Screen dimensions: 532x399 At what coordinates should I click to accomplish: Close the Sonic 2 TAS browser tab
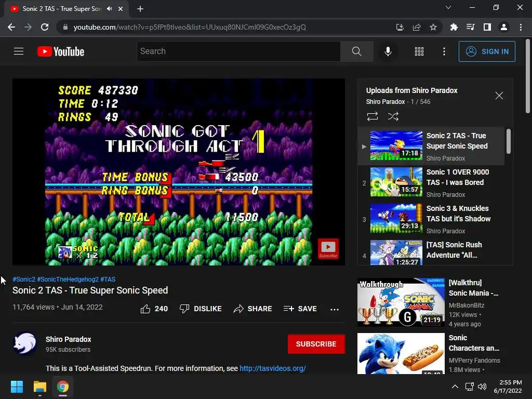(121, 9)
